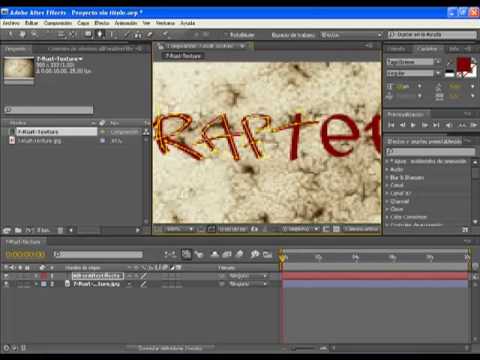Enable Frame Blending timeline switch
The image size is (480, 360).
[227, 255]
